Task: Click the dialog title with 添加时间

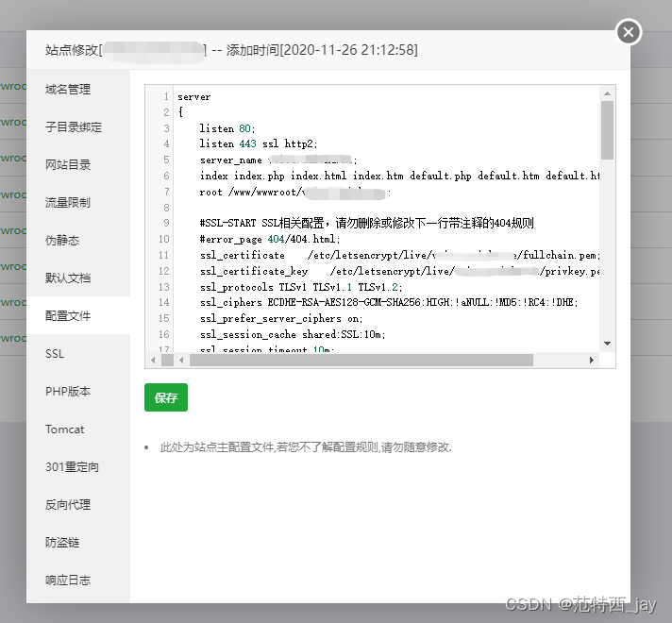Action: tap(231, 50)
